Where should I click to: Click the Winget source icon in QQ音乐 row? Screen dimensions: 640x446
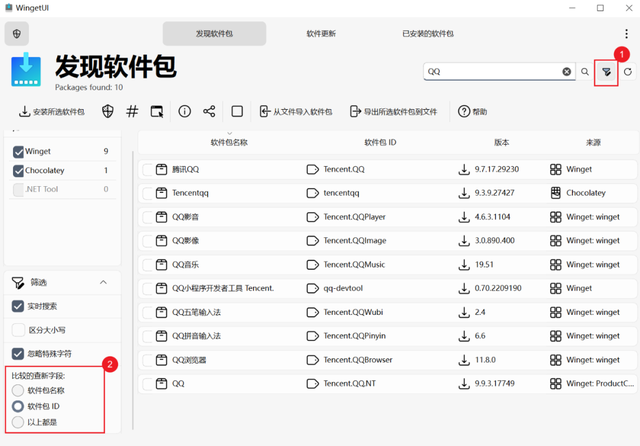[x=556, y=264]
